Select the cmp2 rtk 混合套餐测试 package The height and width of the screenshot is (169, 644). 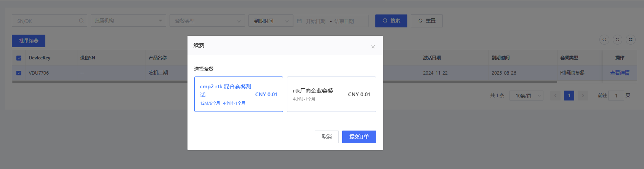pos(239,94)
